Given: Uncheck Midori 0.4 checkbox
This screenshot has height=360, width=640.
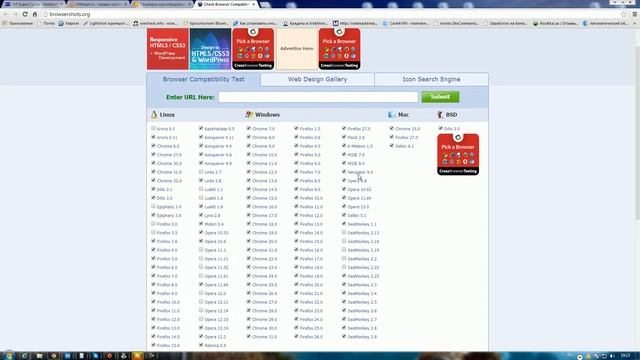Looking at the screenshot, I should click(x=201, y=224).
